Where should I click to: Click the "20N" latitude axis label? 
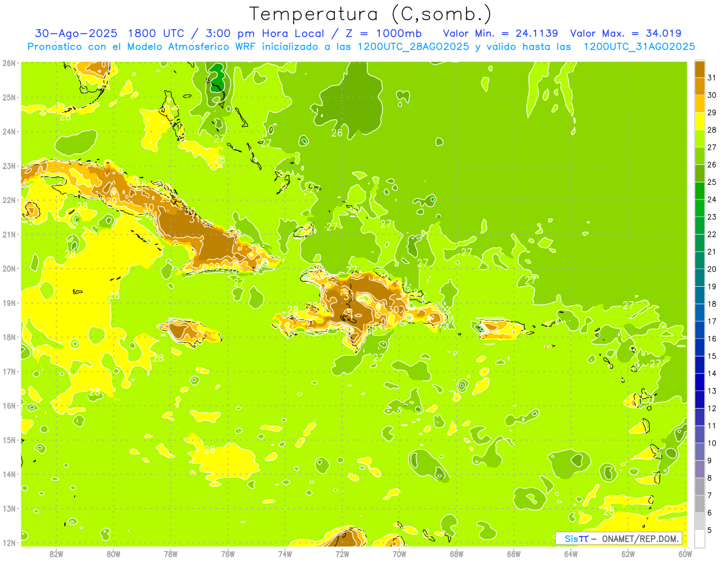[9, 269]
